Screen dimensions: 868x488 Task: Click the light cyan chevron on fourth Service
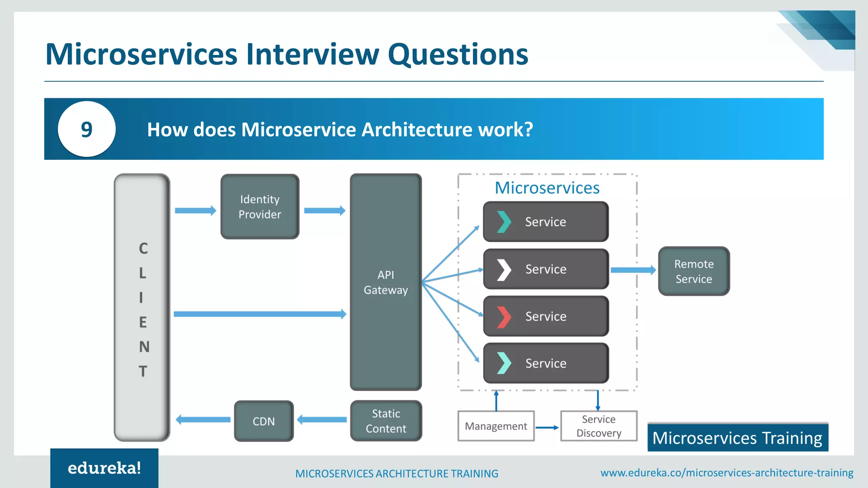pyautogui.click(x=504, y=363)
